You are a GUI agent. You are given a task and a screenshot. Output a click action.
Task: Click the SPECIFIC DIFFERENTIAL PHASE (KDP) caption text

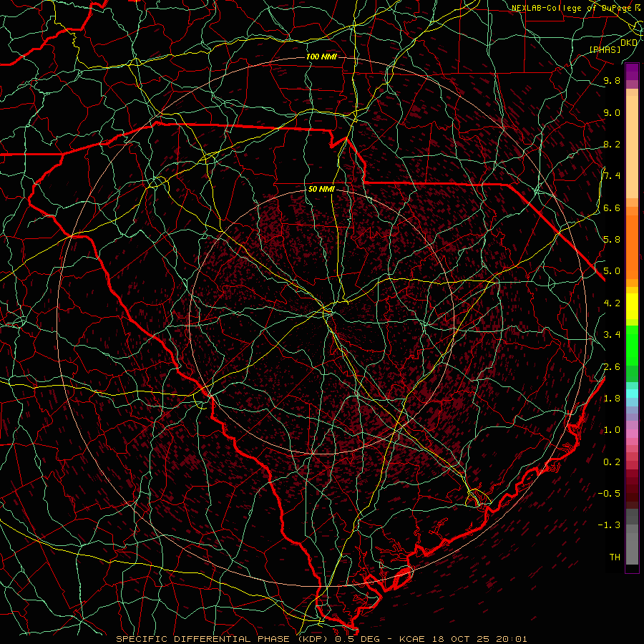tap(223, 639)
